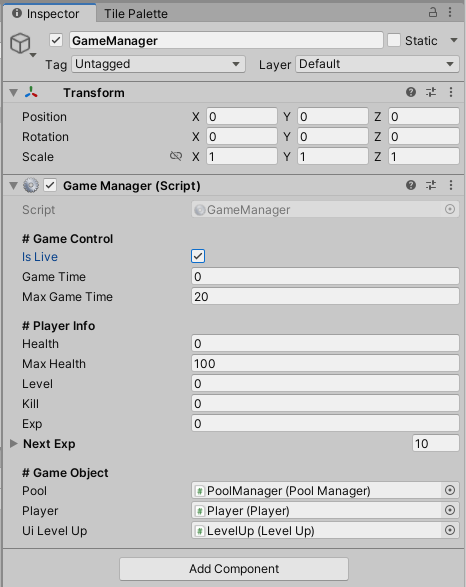Click the Kill value field
Viewport: 466px width, 587px height.
pyautogui.click(x=325, y=403)
